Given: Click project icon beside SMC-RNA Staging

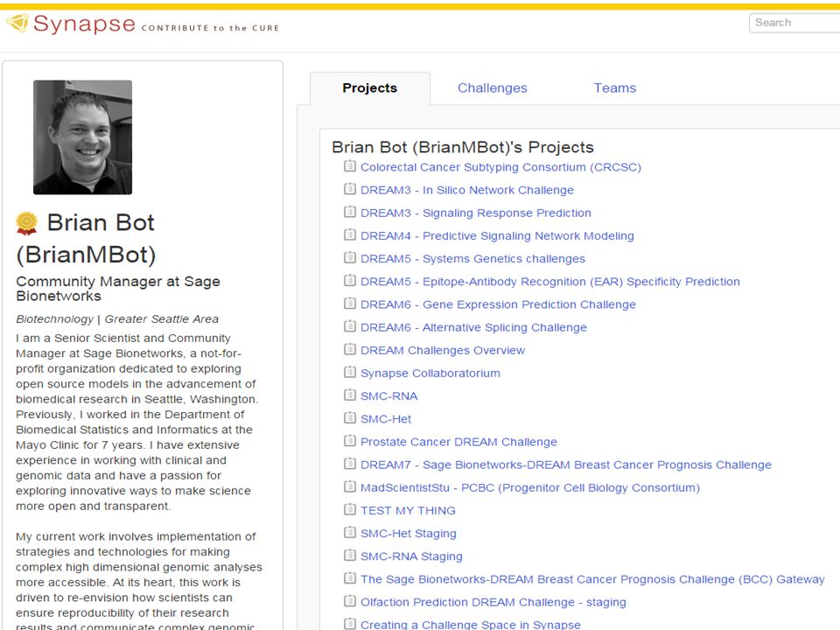Looking at the screenshot, I should pyautogui.click(x=349, y=556).
